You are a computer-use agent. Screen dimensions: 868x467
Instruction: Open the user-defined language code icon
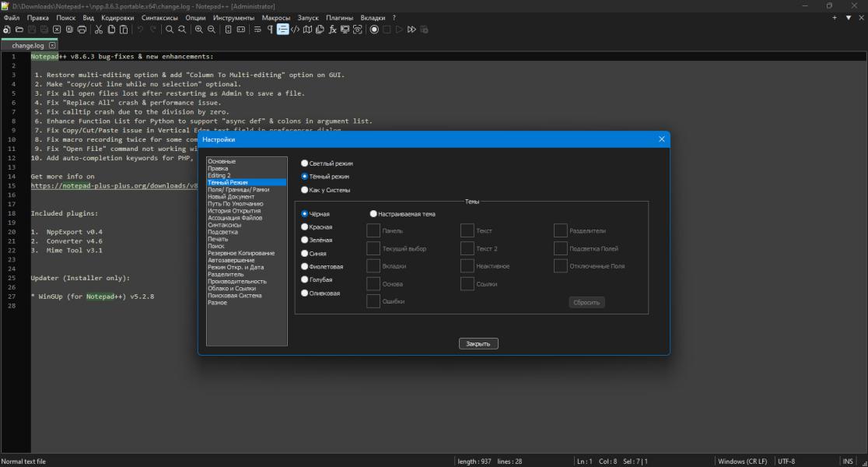pyautogui.click(x=295, y=30)
